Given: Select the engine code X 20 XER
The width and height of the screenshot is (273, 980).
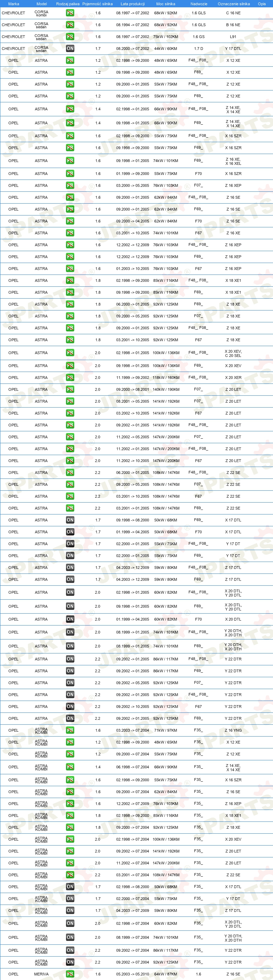Looking at the screenshot, I should (233, 378).
